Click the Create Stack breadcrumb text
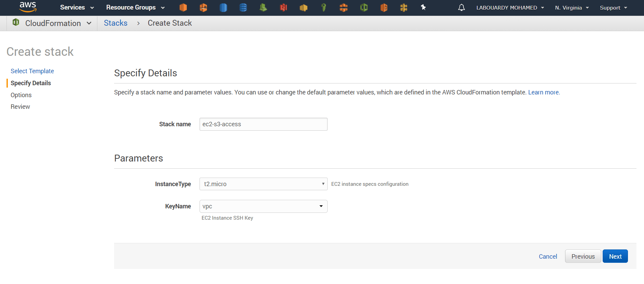Screen dimensions: 644x284 170,23
